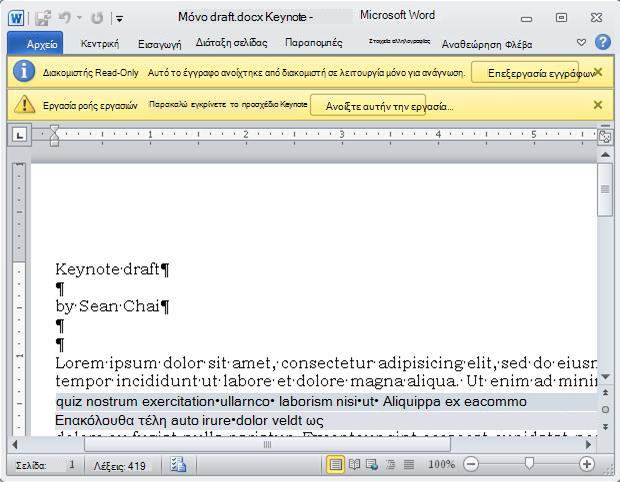Switch to the Εισαγωγή ribbon tab

coord(159,44)
